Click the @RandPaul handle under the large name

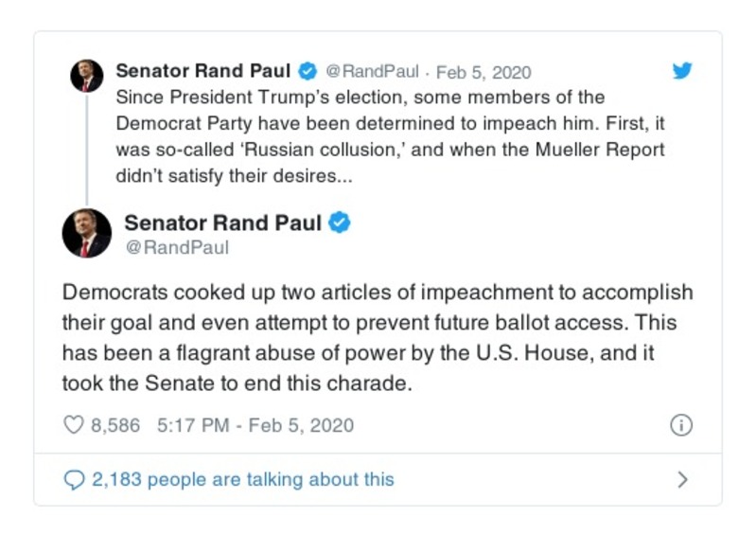[x=177, y=248]
